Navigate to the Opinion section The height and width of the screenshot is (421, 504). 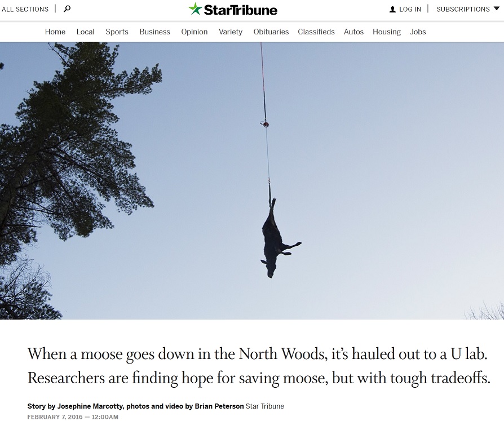pos(194,32)
